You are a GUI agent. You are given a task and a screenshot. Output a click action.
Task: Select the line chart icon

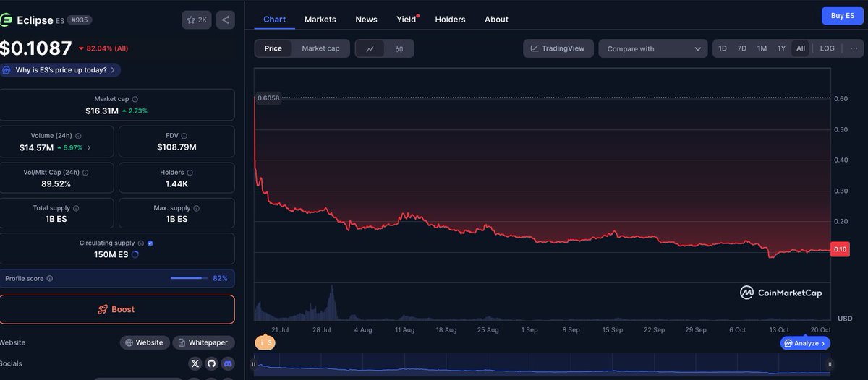pyautogui.click(x=370, y=48)
